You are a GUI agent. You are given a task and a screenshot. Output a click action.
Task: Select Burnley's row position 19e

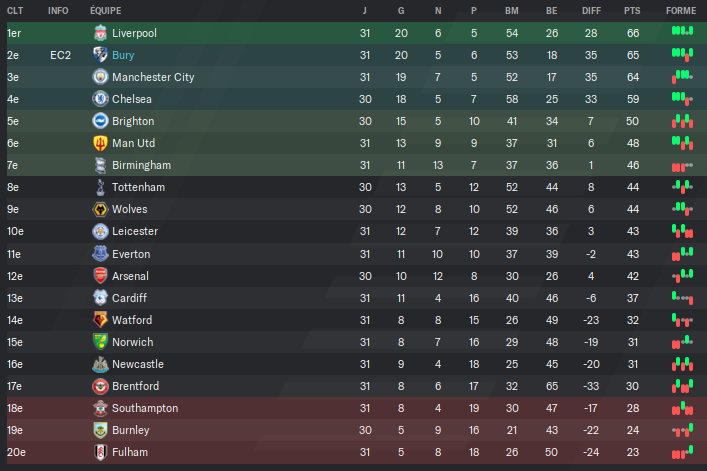(15, 430)
